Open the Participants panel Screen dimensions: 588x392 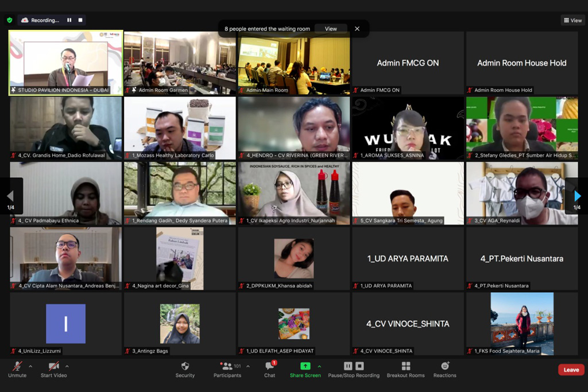point(227,369)
